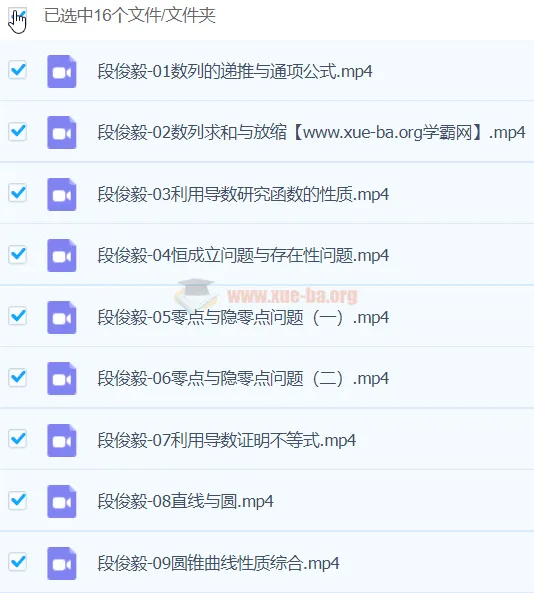
Task: Click video icon for 02数列求和与放缩
Action: [x=62, y=133]
